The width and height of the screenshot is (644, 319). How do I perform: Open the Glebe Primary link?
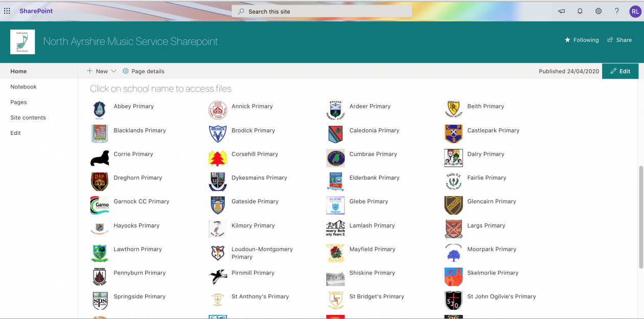(369, 201)
